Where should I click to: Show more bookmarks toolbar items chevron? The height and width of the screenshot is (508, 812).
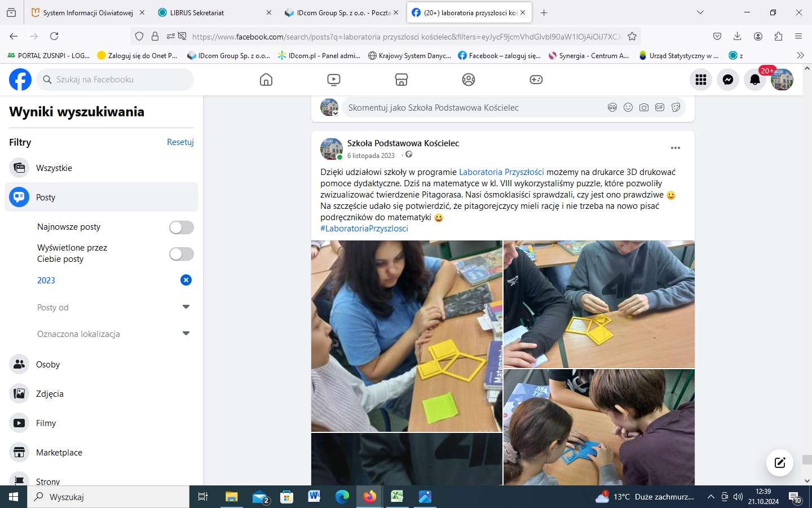(x=800, y=55)
